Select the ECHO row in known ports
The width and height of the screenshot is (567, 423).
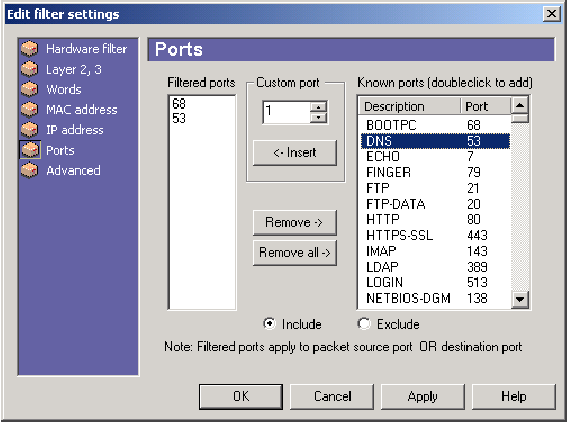(435, 157)
